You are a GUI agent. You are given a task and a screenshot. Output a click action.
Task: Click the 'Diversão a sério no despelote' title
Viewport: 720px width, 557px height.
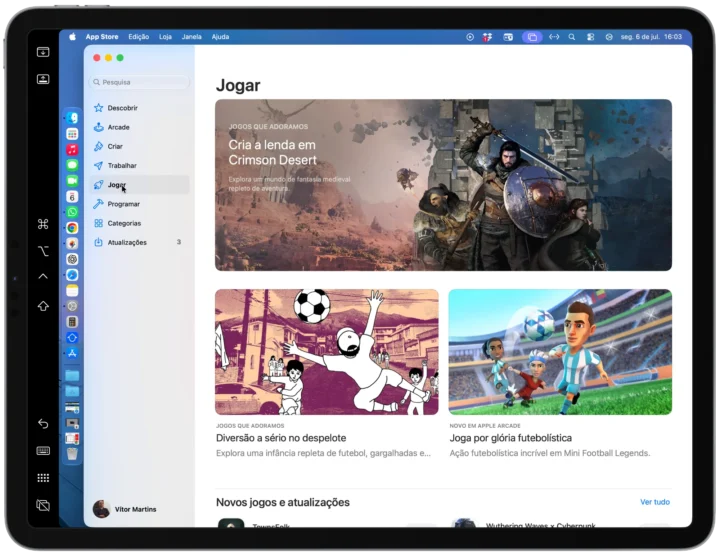tap(281, 438)
